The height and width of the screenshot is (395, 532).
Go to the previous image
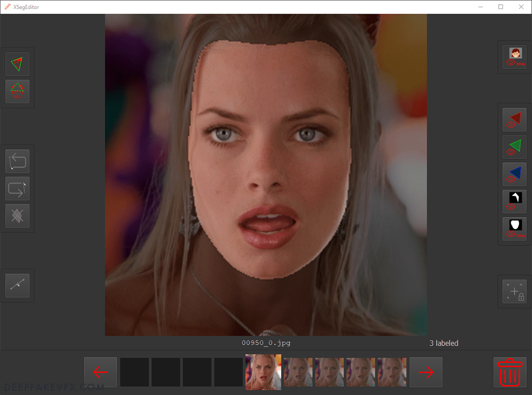100,372
